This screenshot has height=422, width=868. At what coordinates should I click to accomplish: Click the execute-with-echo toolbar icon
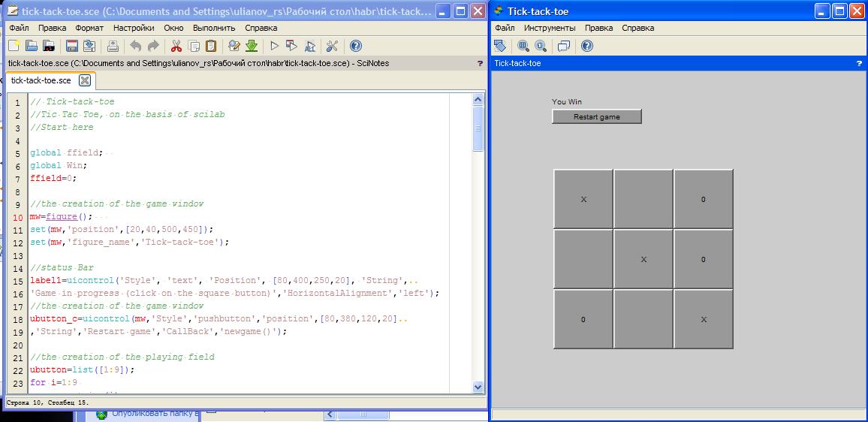(x=309, y=45)
